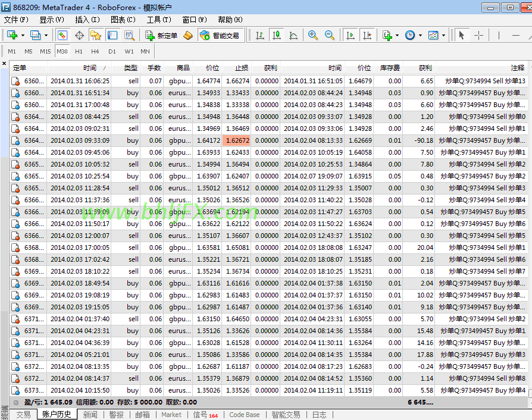
Task: Select the order with profit -90.18
Action: (x=268, y=140)
